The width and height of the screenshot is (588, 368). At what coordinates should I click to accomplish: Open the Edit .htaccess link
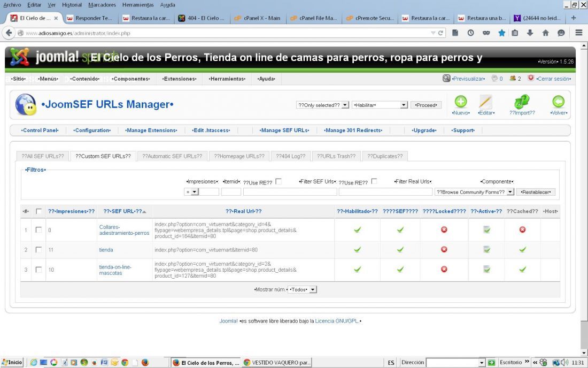pos(211,130)
